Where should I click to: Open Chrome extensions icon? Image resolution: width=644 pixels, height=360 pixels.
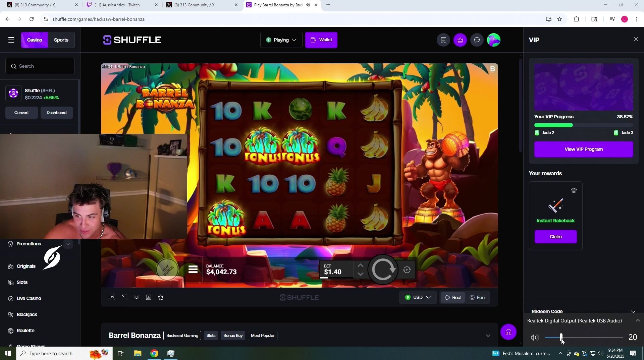tap(576, 19)
